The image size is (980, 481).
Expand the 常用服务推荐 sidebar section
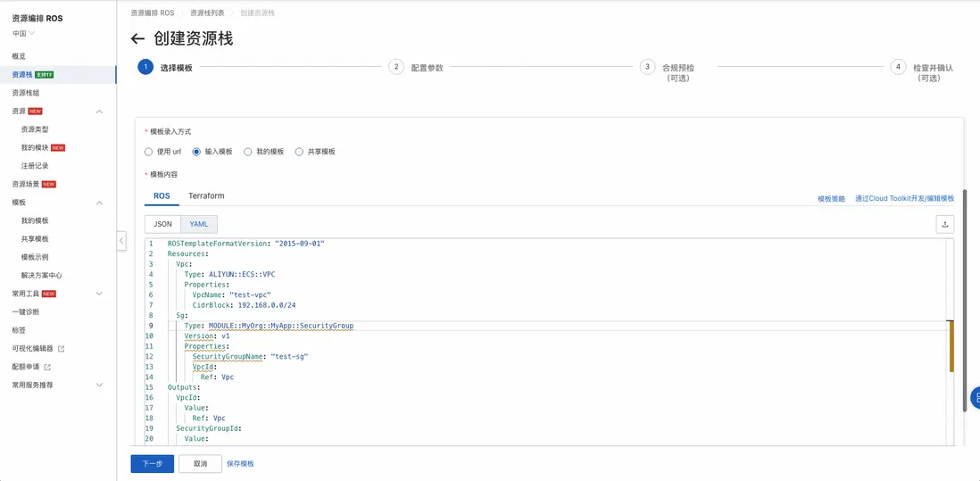pos(99,385)
